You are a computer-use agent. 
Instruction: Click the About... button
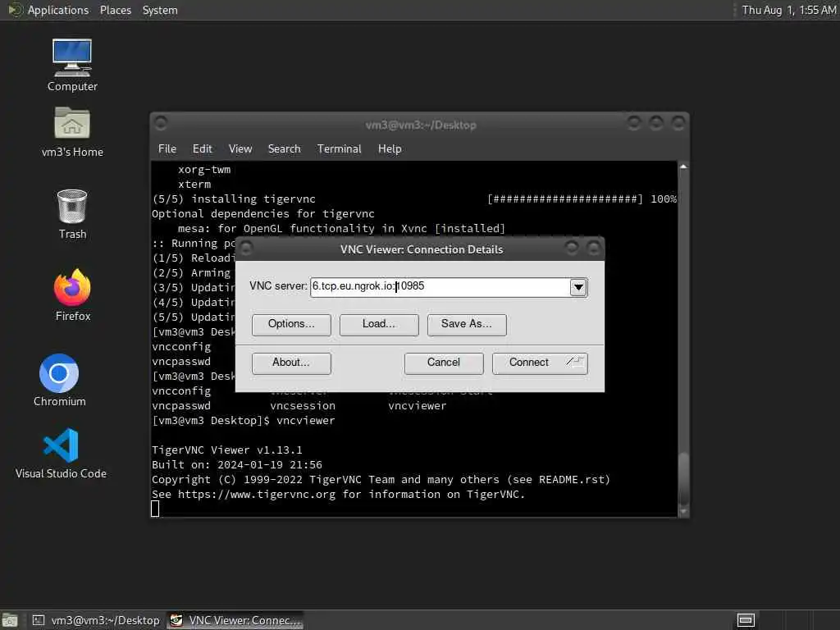click(x=291, y=363)
